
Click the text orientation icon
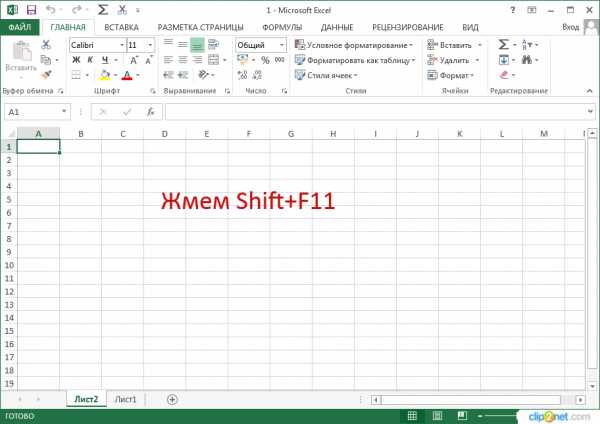click(x=203, y=75)
